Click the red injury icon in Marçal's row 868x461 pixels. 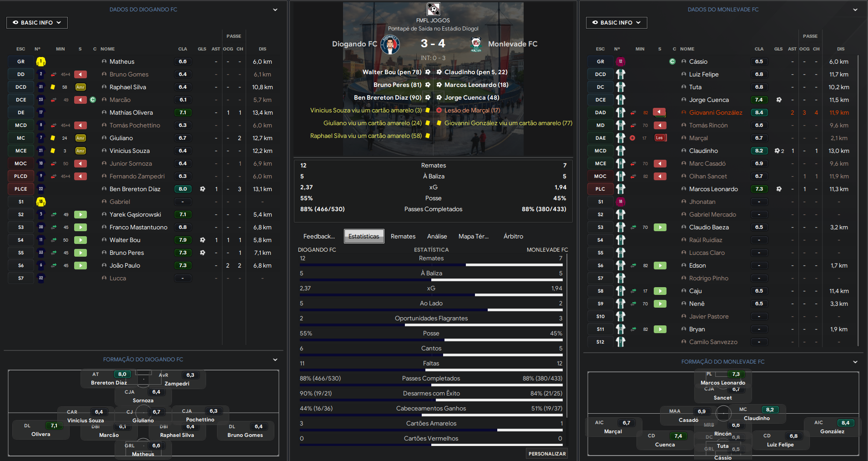point(632,138)
